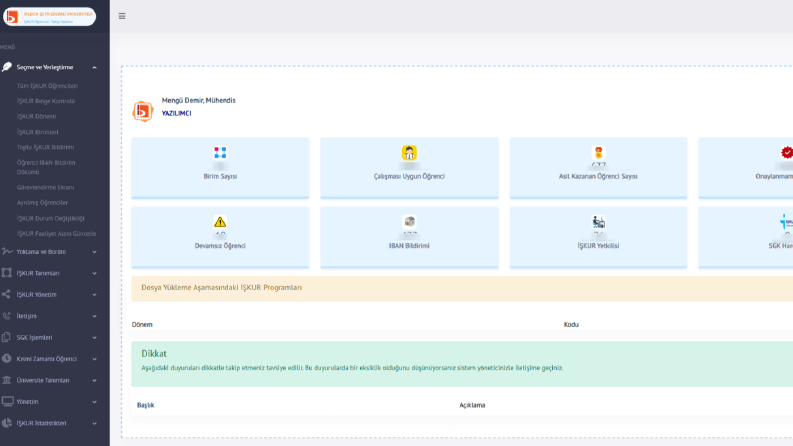The image size is (793, 446).
Task: Click the warning triangle icon of Devamsız Öğrenci
Action: click(220, 222)
